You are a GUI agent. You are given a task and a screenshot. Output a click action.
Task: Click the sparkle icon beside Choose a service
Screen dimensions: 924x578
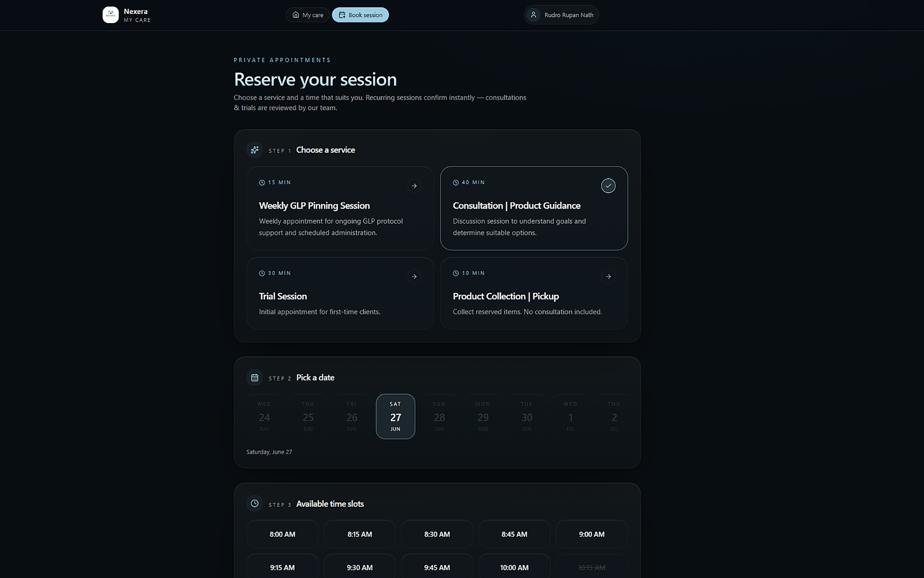click(255, 150)
